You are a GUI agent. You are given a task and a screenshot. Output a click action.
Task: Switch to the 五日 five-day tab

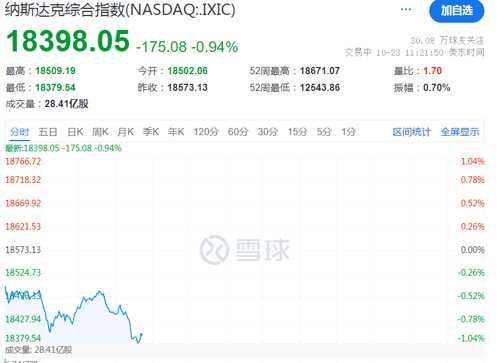click(48, 132)
